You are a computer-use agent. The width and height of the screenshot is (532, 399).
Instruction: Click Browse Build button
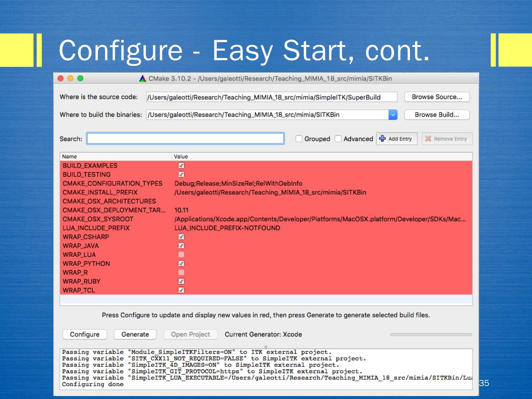coord(437,115)
